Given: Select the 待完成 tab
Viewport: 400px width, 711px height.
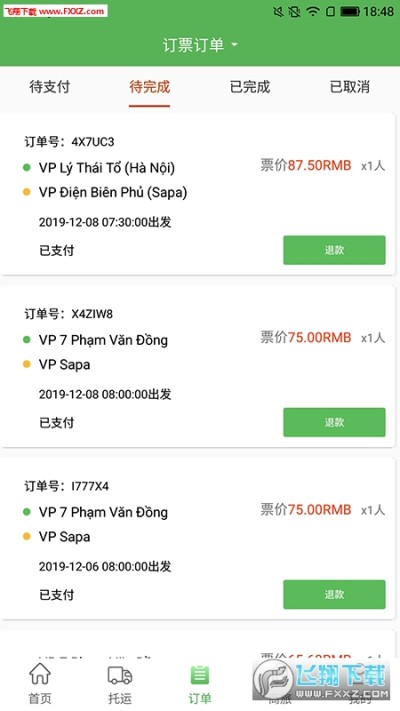Looking at the screenshot, I should click(150, 87).
